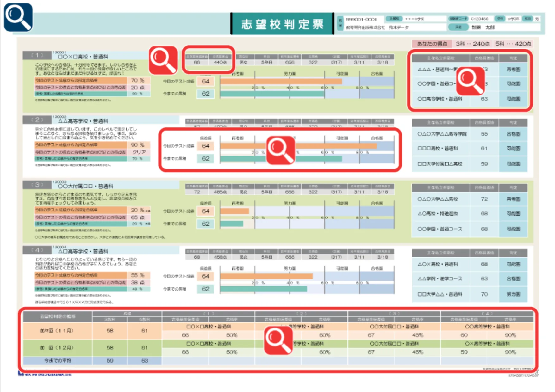This screenshot has width=555, height=392.
Task: Click the 70 % pass-rate value in section 1
Action: click(138, 80)
